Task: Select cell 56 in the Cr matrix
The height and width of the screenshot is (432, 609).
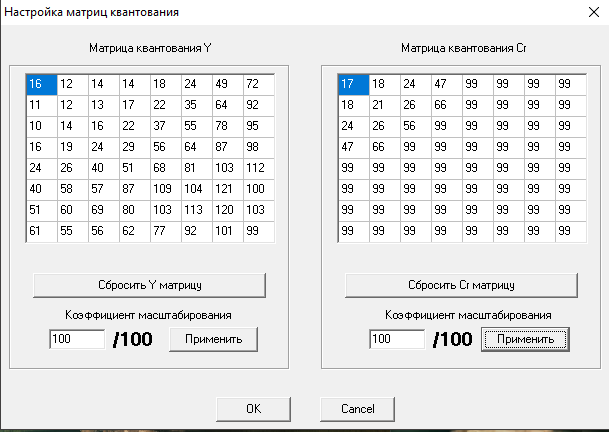Action: click(416, 127)
